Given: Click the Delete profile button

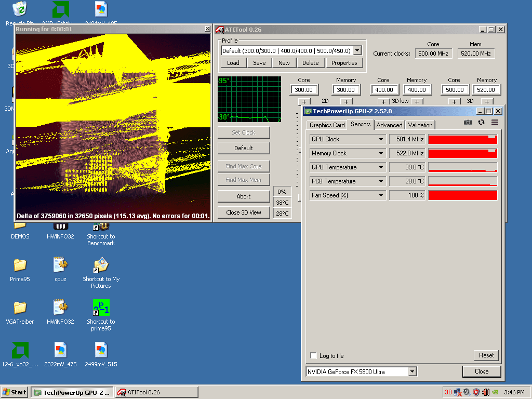Looking at the screenshot, I should click(311, 63).
